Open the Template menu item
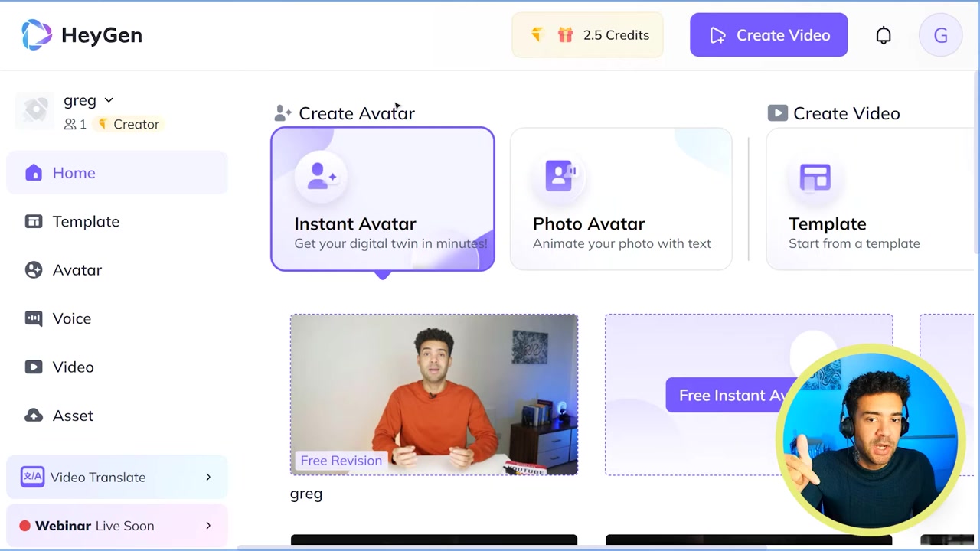This screenshot has height=551, width=980. tap(117, 221)
